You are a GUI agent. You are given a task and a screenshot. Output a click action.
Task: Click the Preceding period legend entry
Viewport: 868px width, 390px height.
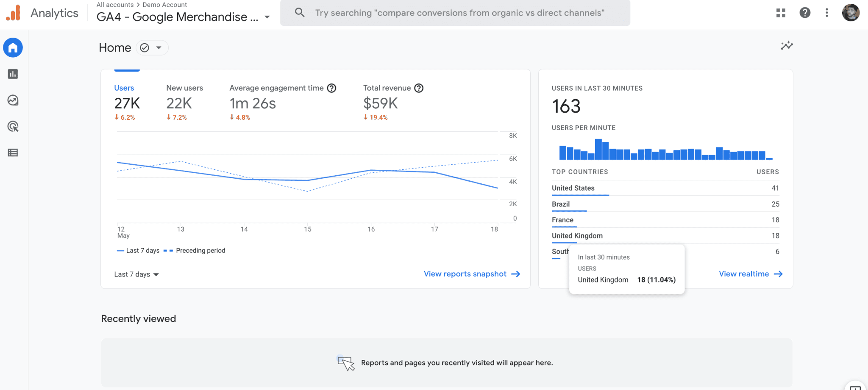[x=195, y=251]
